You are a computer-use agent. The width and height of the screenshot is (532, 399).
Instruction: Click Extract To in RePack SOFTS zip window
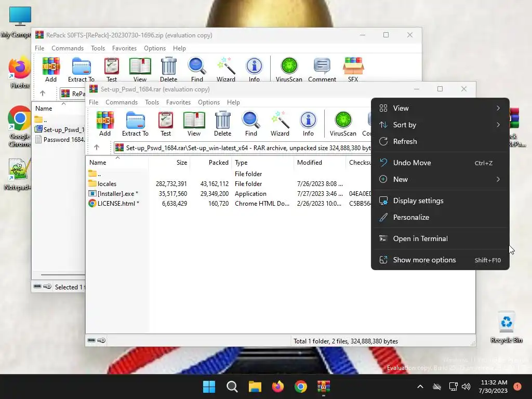(81, 70)
